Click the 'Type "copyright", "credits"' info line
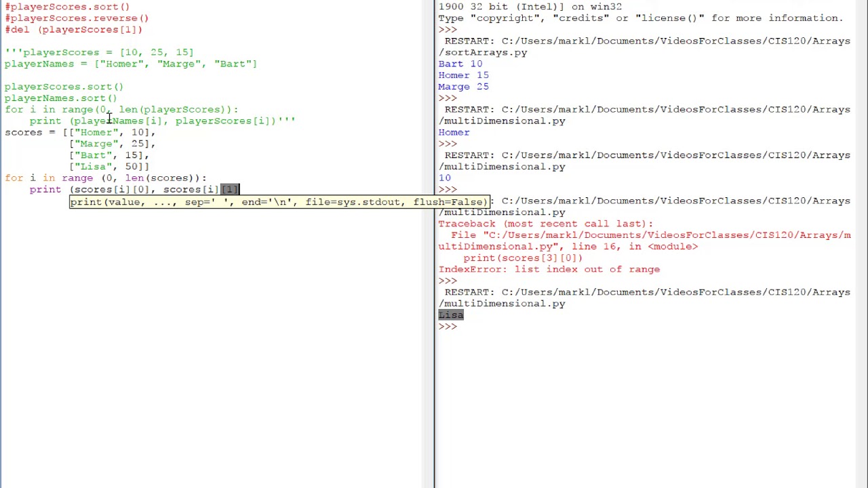This screenshot has width=868, height=488. point(640,18)
